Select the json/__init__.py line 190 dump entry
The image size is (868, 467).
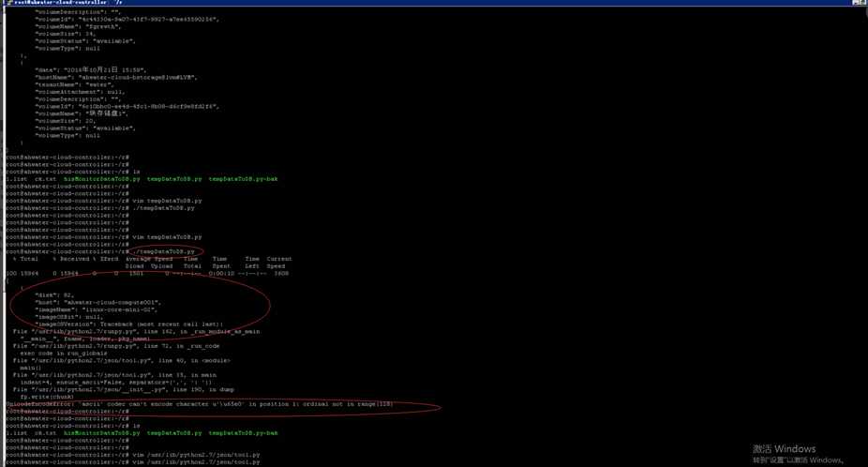tap(124, 389)
